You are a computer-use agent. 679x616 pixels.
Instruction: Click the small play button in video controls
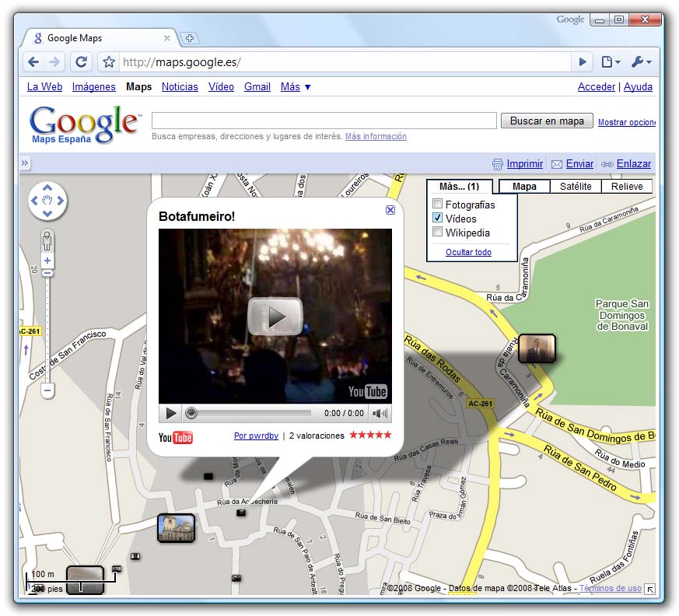point(170,414)
